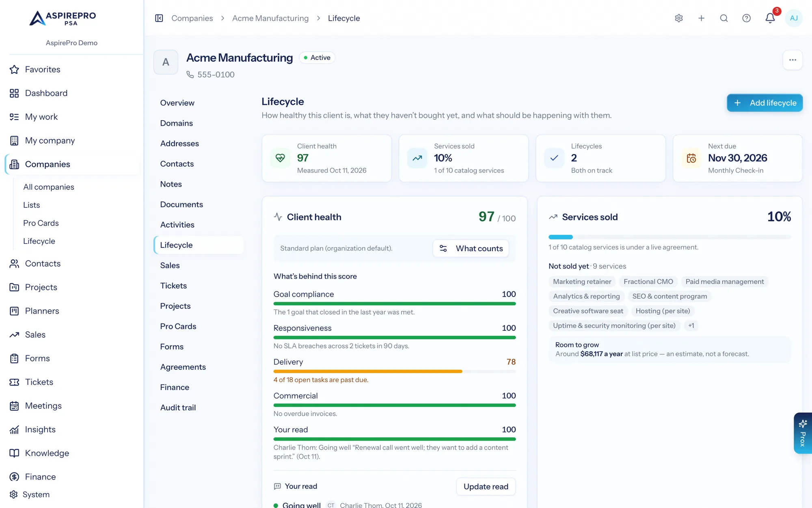Click the Active status badge
Image resolution: width=812 pixels, height=508 pixels.
(317, 58)
